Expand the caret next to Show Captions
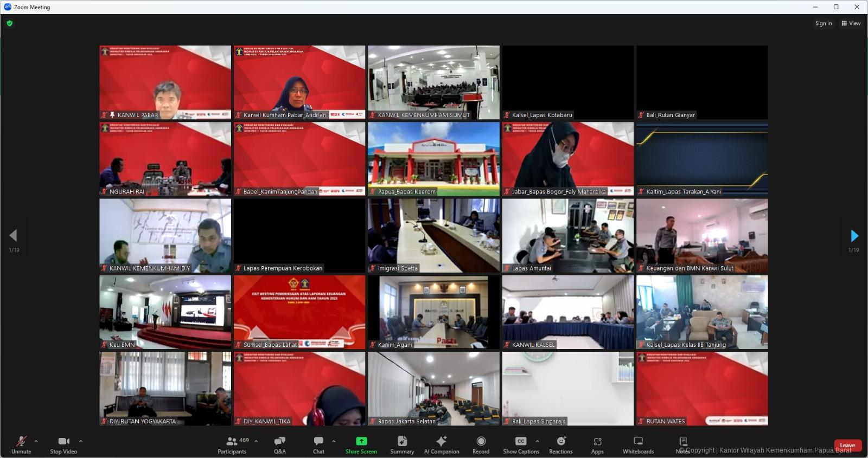Screen dimensions: 868x458 pyautogui.click(x=537, y=441)
